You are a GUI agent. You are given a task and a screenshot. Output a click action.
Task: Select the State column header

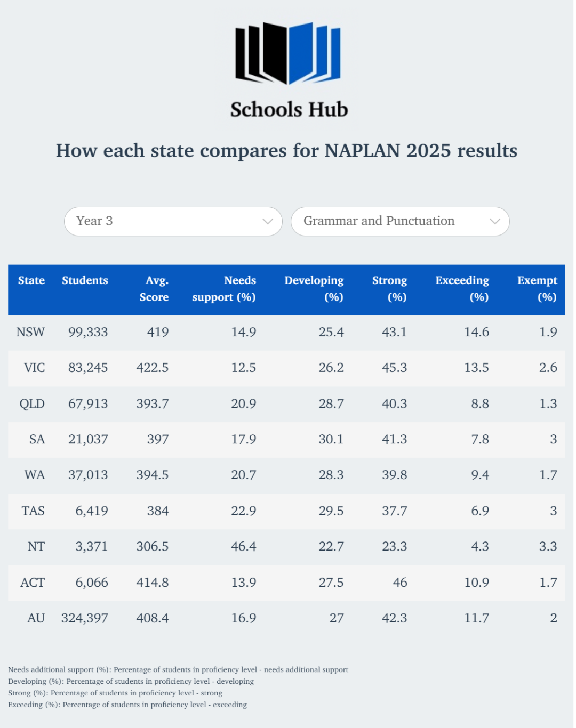tap(31, 280)
